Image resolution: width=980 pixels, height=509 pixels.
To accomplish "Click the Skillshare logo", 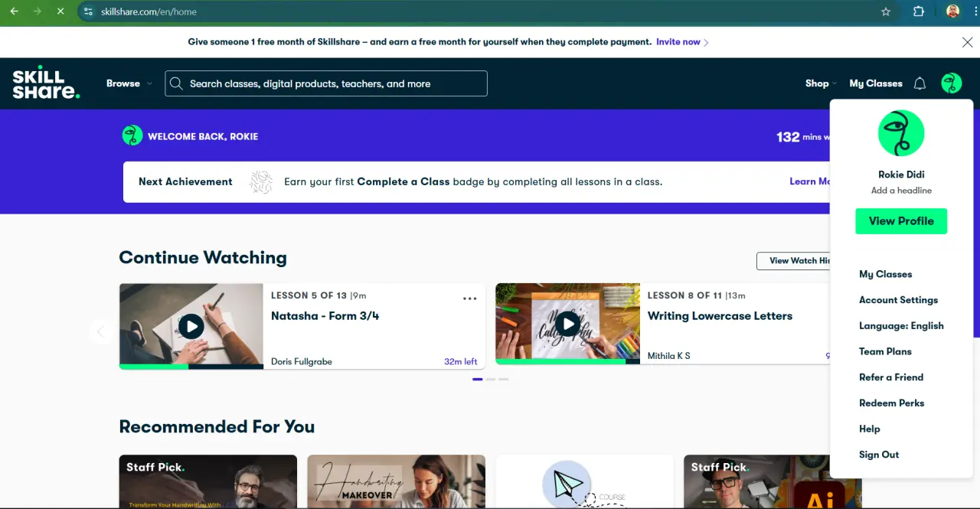I will (x=45, y=83).
